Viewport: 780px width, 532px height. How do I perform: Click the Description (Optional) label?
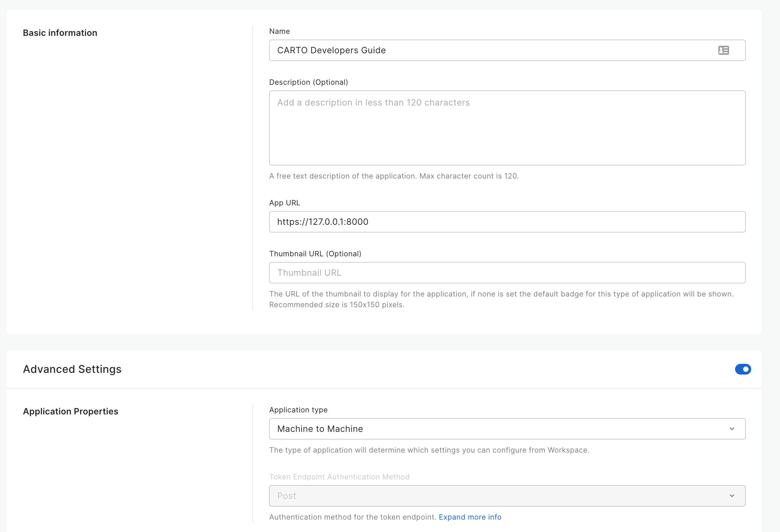point(309,82)
